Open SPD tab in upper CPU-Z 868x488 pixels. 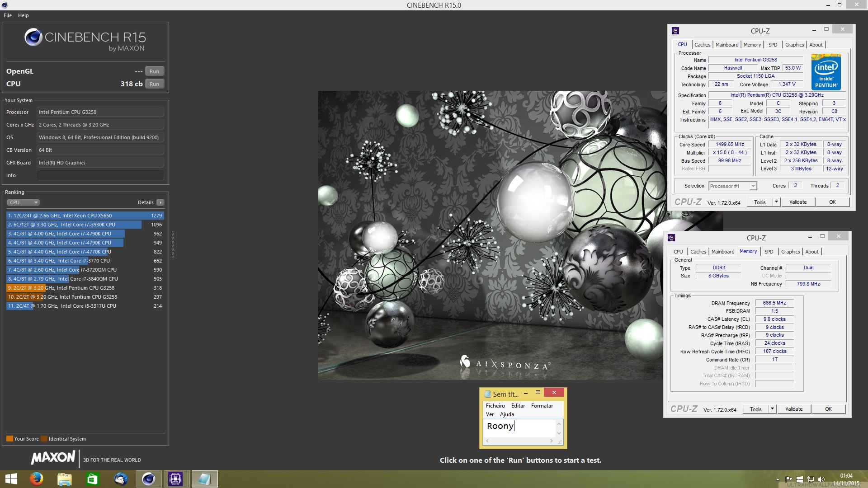773,45
